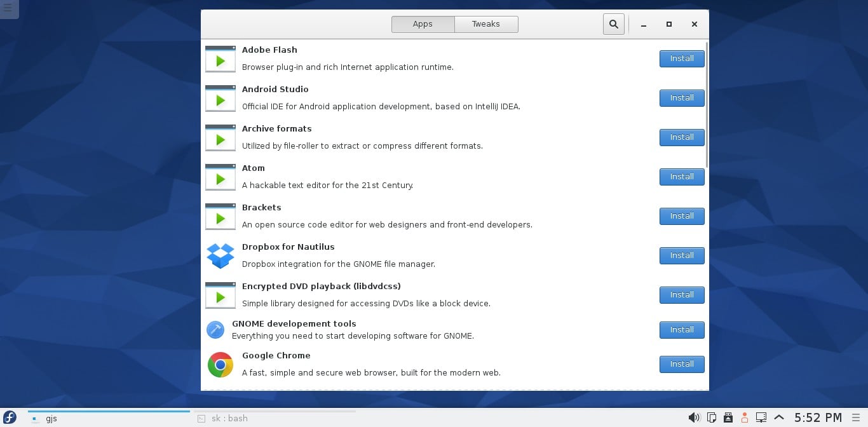Click 'Browser plug-in and rich Internet' description
This screenshot has height=427, width=868.
(348, 67)
